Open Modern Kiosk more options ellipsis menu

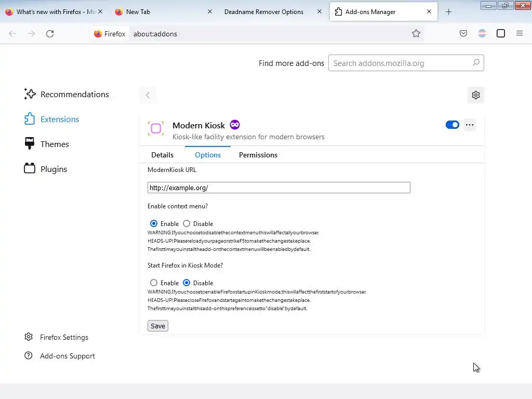tap(470, 125)
